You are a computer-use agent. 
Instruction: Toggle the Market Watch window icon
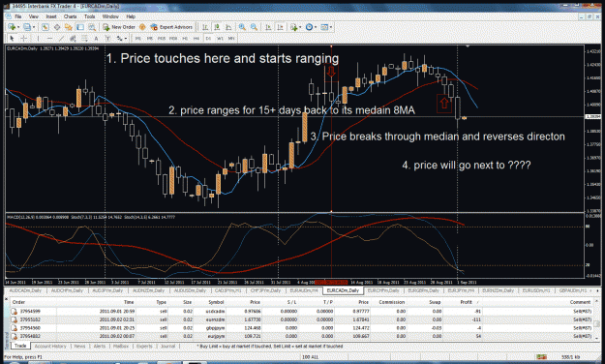[45, 27]
